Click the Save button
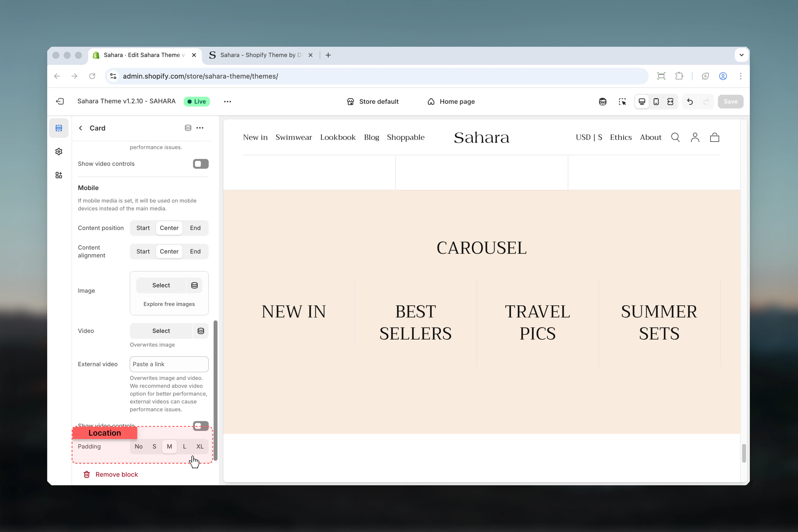The image size is (798, 532). click(731, 101)
